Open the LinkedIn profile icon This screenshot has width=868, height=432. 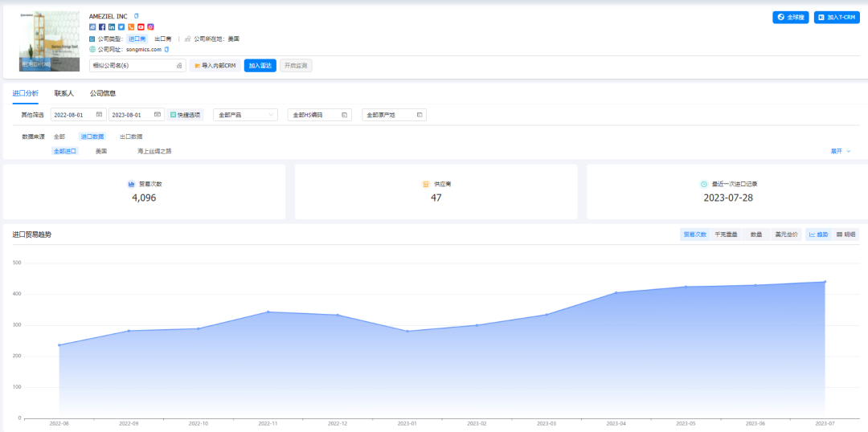click(x=112, y=26)
